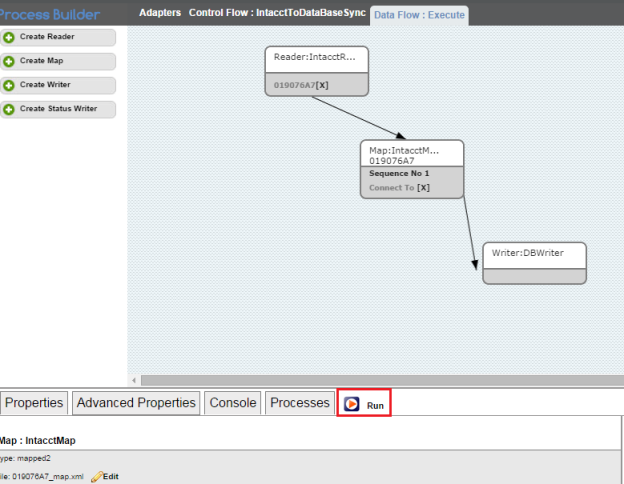Select the Reader:IntacctR... node
This screenshot has width=624, height=484.
(316, 58)
